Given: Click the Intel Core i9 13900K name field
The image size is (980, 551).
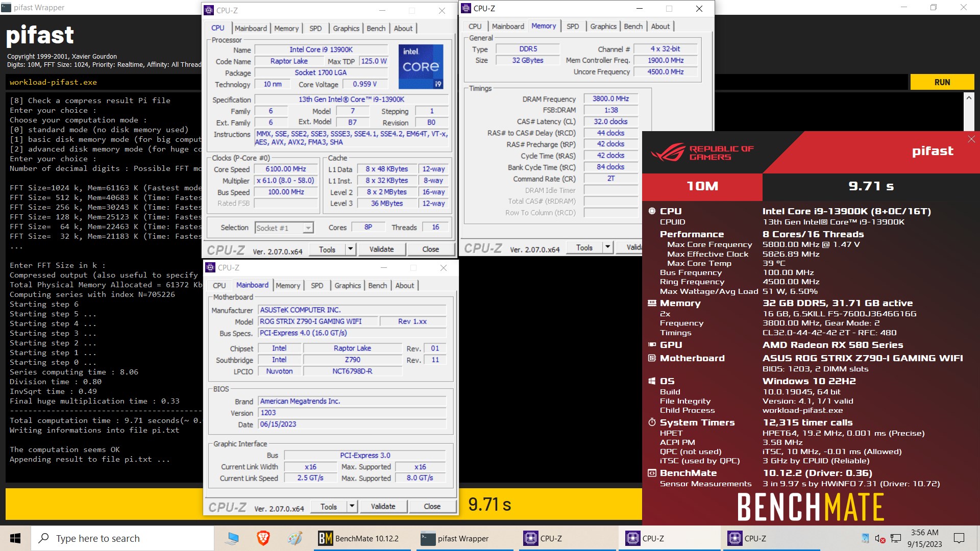Looking at the screenshot, I should pos(321,49).
